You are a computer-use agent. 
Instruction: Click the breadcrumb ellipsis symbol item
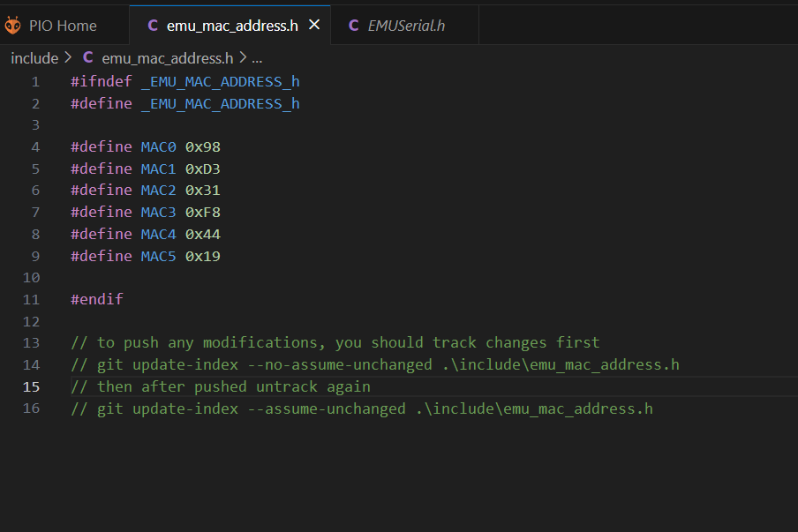click(257, 58)
